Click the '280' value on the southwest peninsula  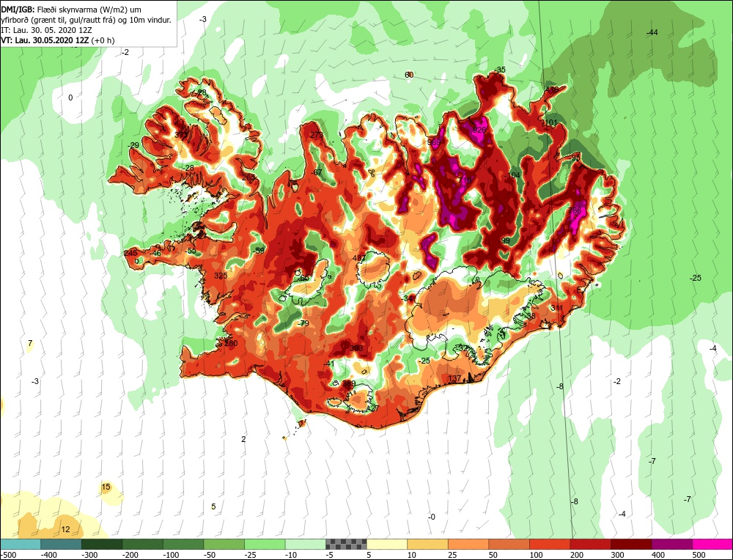pos(232,343)
